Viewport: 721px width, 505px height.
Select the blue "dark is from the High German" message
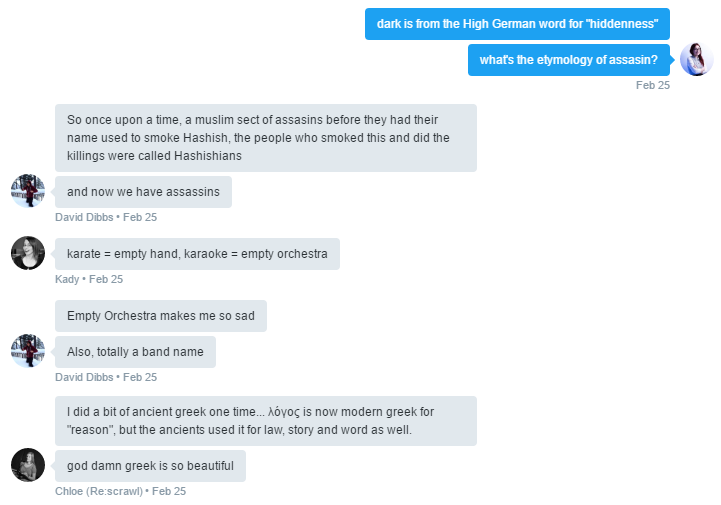click(517, 24)
